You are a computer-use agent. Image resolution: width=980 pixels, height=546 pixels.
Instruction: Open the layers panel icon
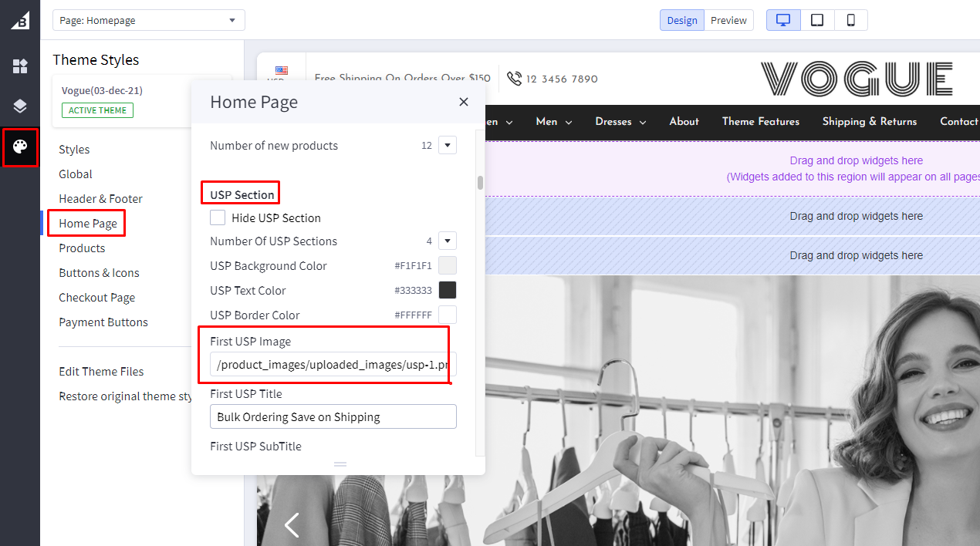coord(20,106)
